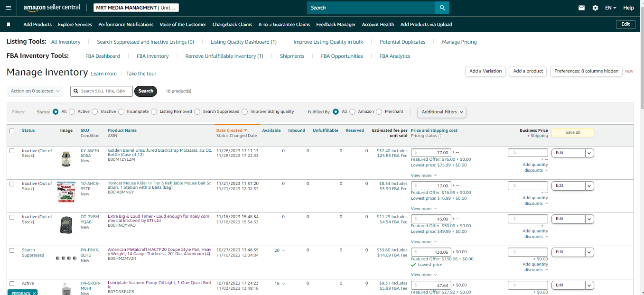Open the Explore Services menu item
644x295 pixels.
(x=75, y=24)
